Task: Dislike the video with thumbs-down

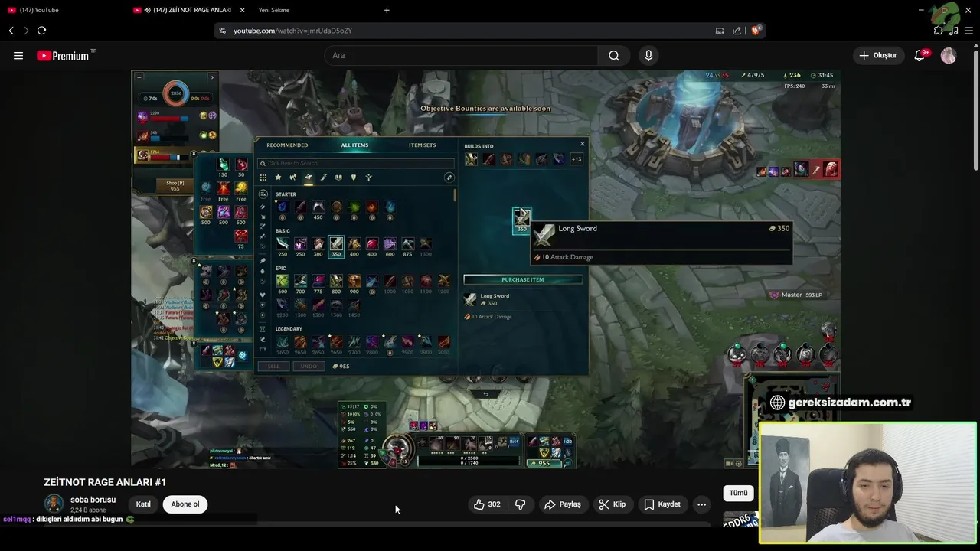Action: pos(520,504)
